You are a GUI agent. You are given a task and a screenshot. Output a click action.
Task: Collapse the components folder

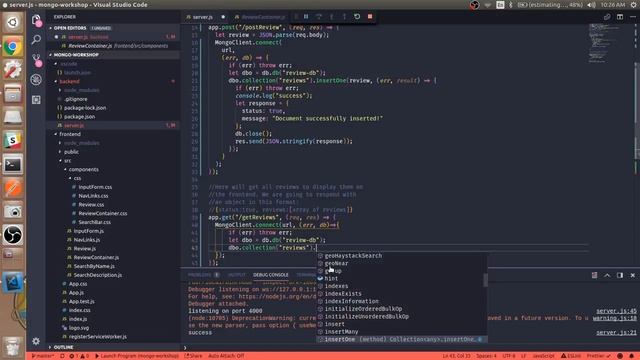click(x=83, y=169)
